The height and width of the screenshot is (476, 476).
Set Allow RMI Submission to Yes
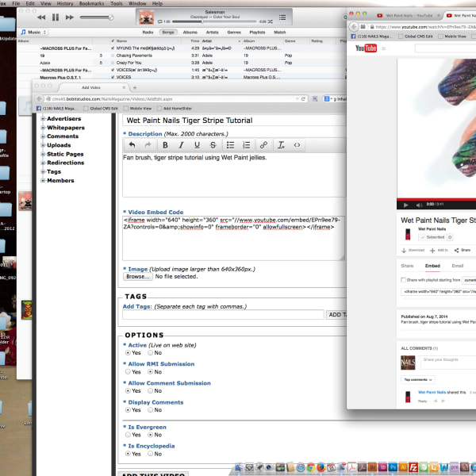(128, 372)
